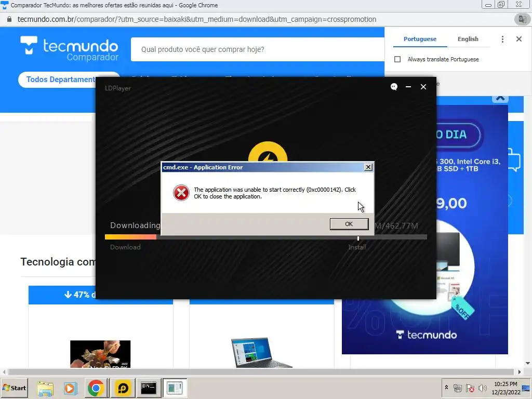Switch to Google Chrome in the taskbar
The width and height of the screenshot is (532, 399).
pos(96,388)
